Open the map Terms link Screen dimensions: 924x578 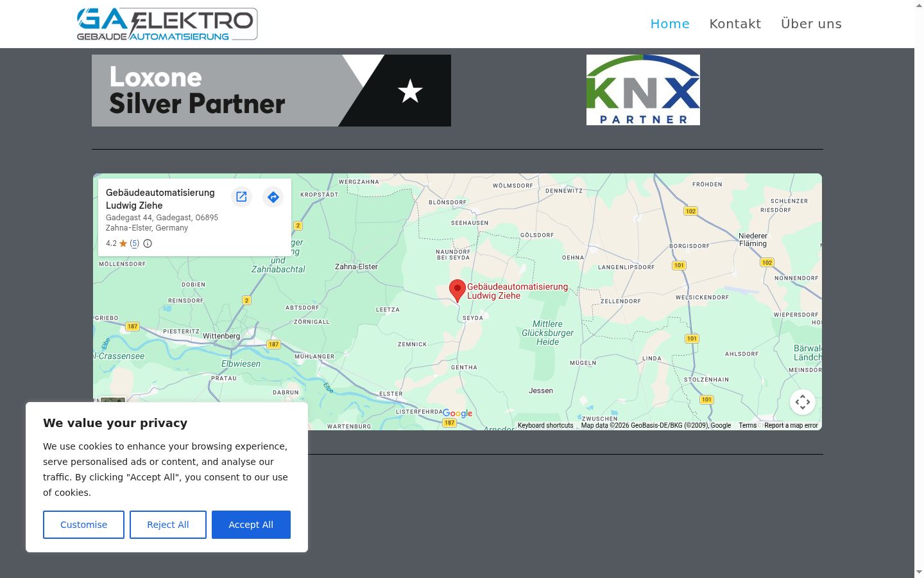748,425
